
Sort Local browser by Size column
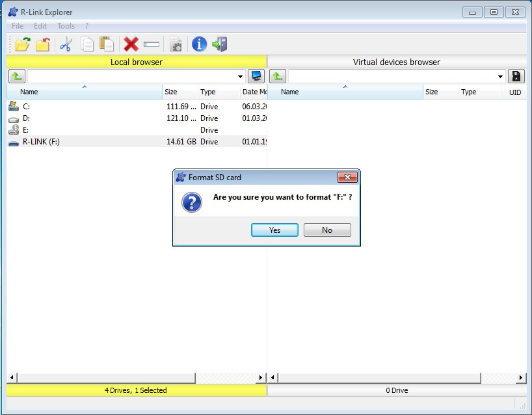[x=180, y=92]
